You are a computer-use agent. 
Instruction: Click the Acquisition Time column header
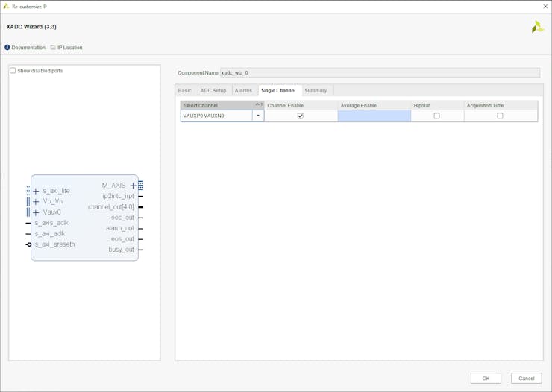501,105
